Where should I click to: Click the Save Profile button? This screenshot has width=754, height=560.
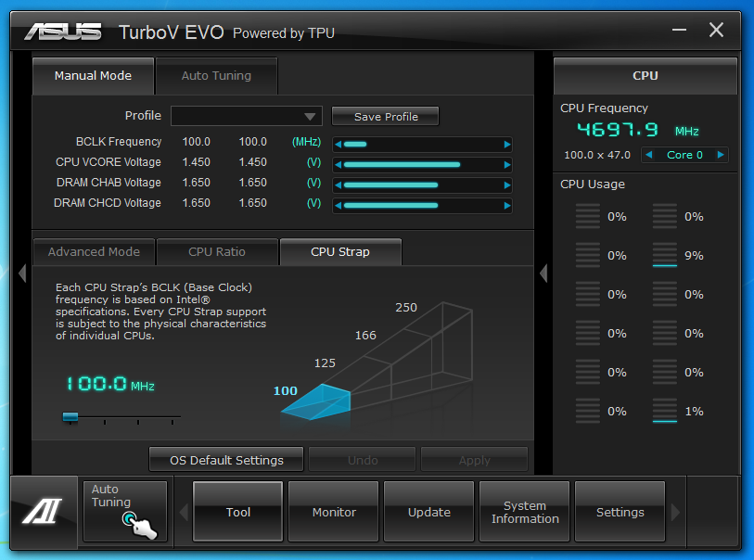point(386,116)
